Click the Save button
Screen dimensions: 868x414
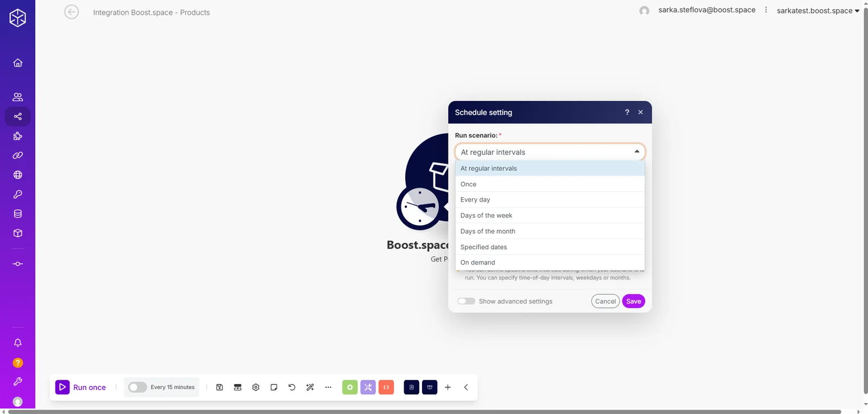click(x=634, y=301)
